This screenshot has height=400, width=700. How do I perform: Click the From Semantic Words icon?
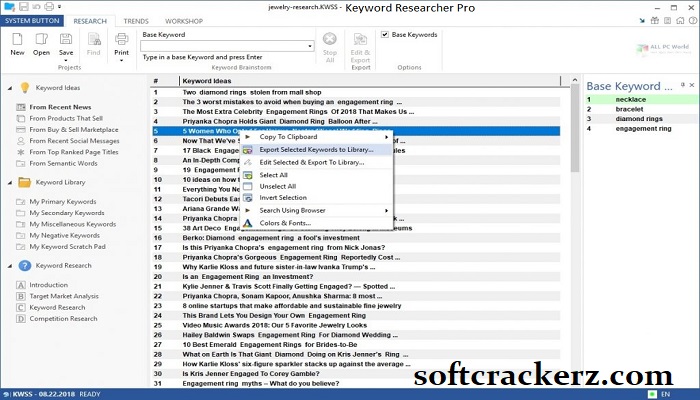pos(21,163)
